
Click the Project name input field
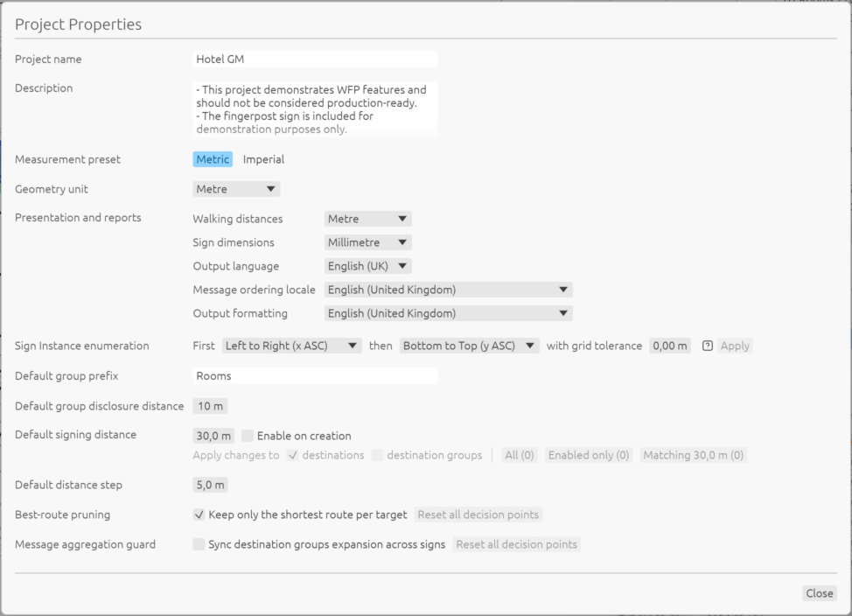click(315, 59)
